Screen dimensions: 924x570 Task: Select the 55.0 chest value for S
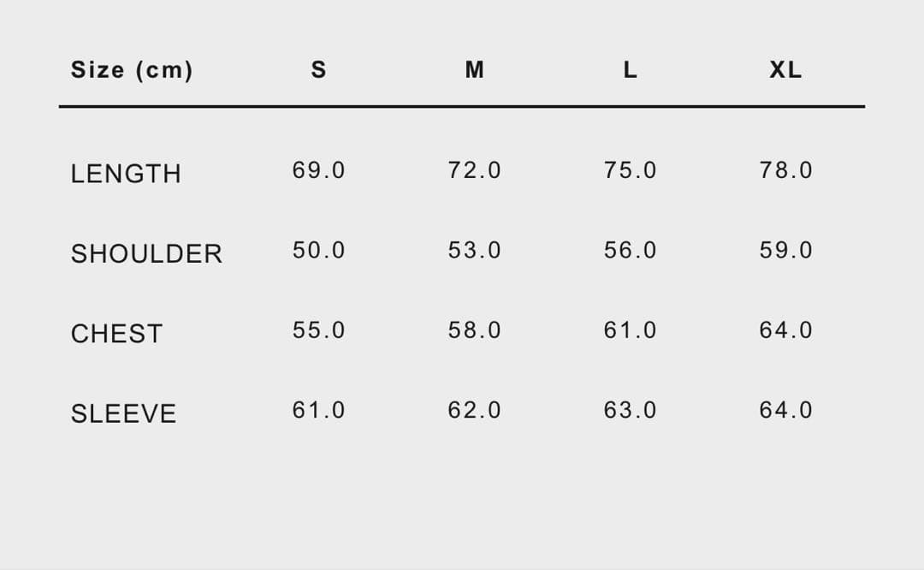pos(318,330)
